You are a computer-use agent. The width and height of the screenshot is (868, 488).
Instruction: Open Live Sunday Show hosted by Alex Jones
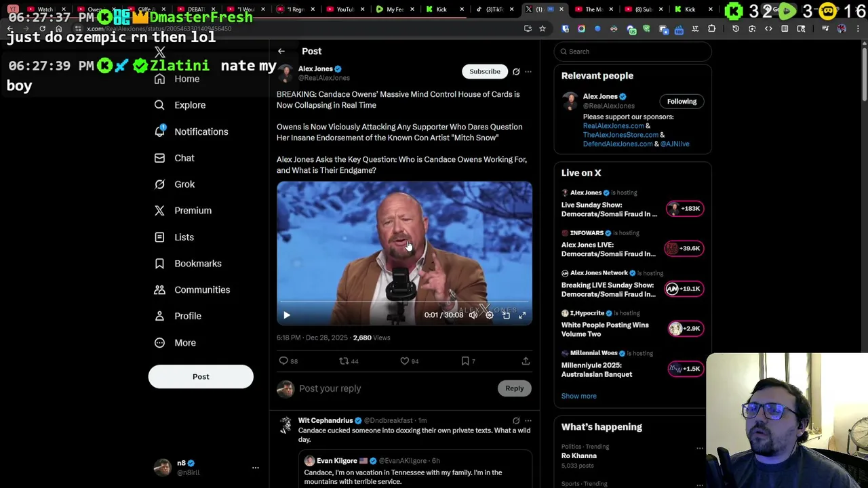633,203
